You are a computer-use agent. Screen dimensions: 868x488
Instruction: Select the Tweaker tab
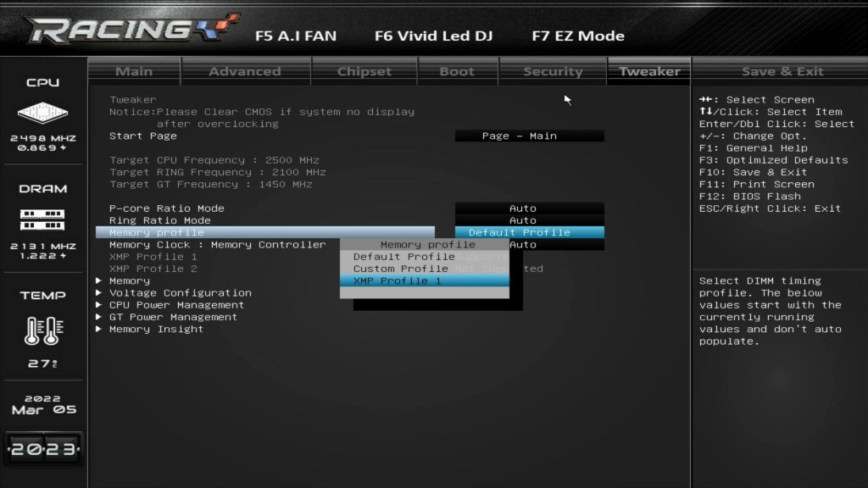tap(648, 71)
